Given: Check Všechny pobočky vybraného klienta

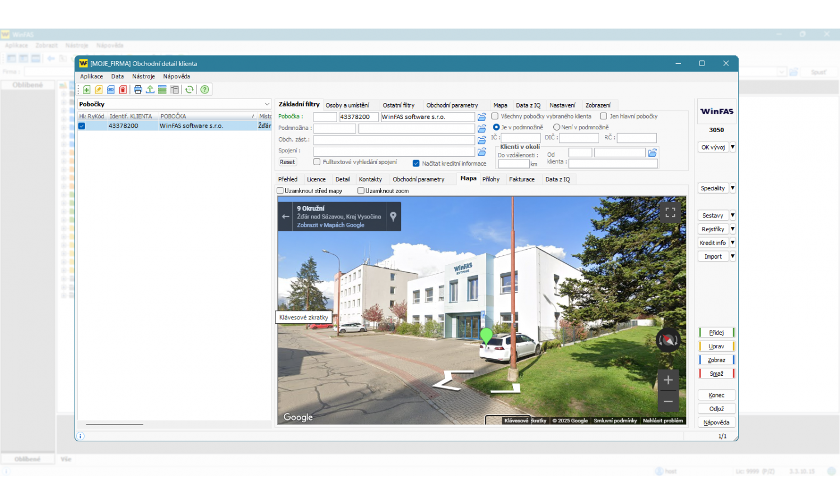Looking at the screenshot, I should click(495, 116).
